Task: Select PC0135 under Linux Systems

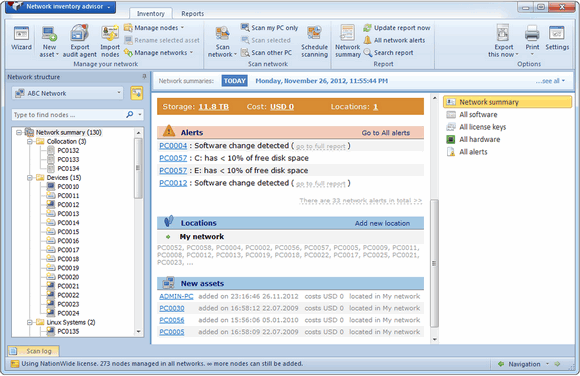Action: coord(68,331)
